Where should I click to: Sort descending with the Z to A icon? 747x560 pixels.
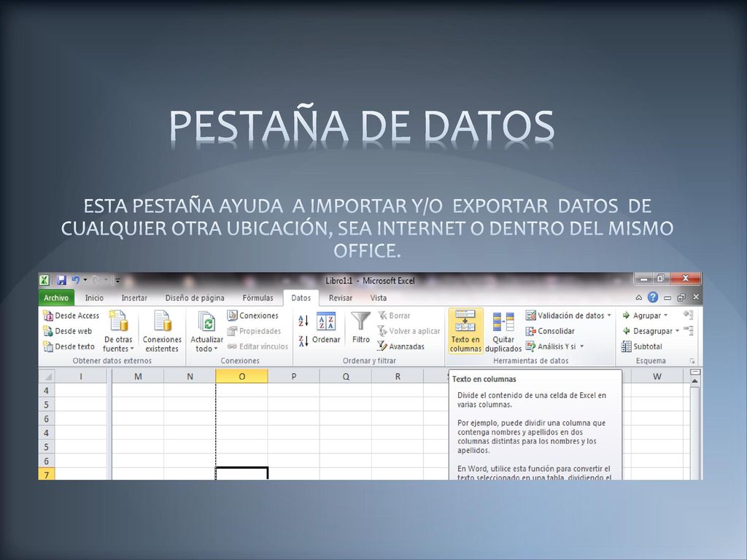point(303,341)
